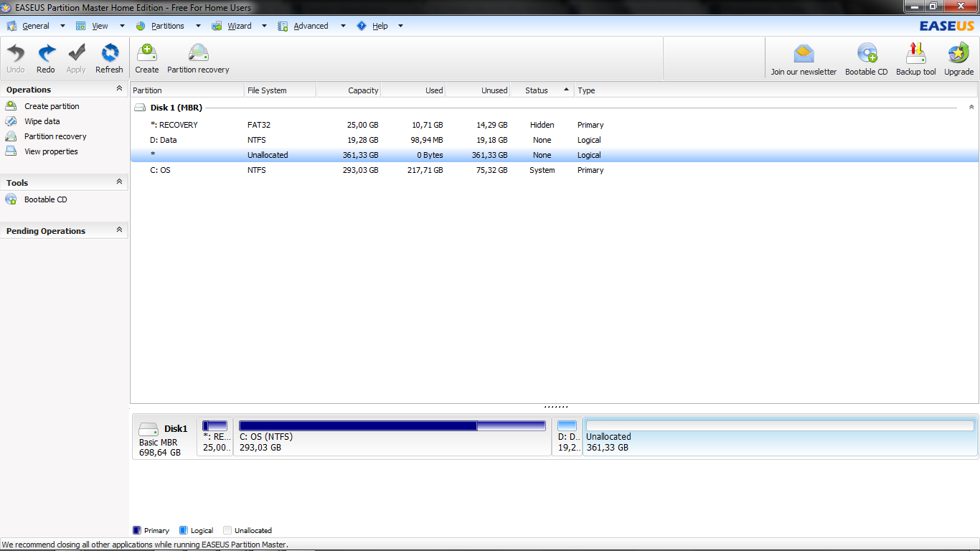
Task: Collapse the Disk 1 (MBR) group
Action: coord(971,107)
